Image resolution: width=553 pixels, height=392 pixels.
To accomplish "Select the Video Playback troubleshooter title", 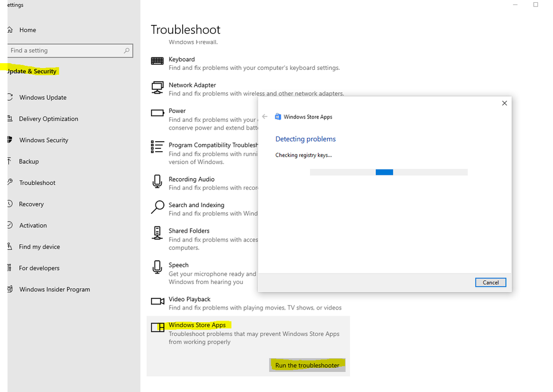I will pyautogui.click(x=189, y=299).
